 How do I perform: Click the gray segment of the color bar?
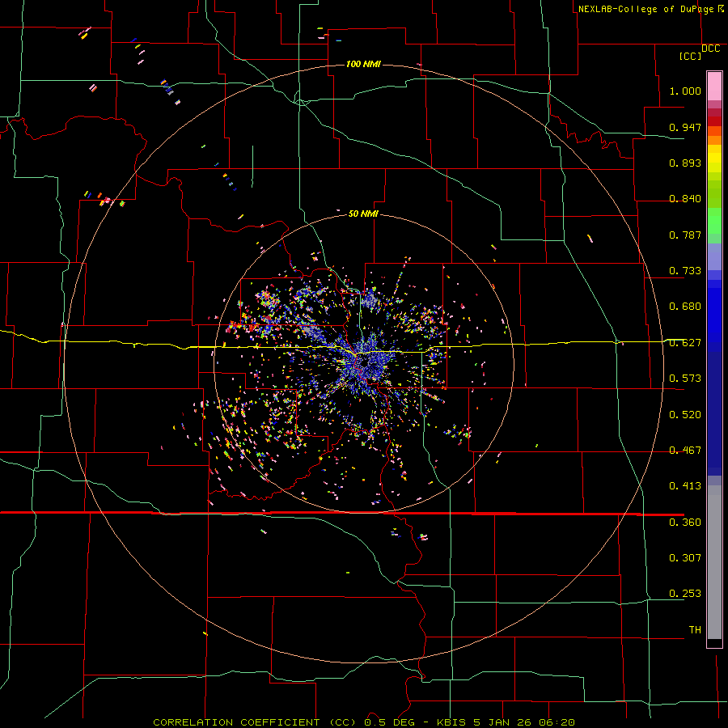coord(714,562)
